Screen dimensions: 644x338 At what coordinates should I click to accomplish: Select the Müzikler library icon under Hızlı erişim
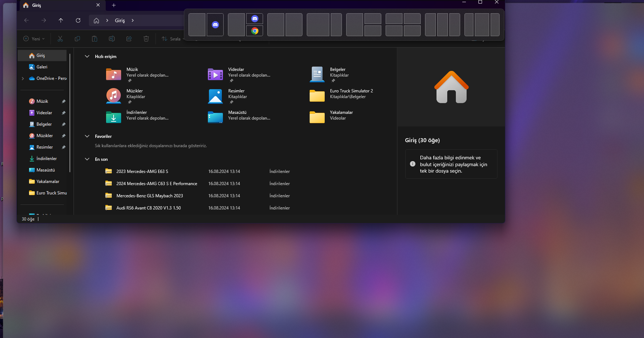[x=114, y=96]
